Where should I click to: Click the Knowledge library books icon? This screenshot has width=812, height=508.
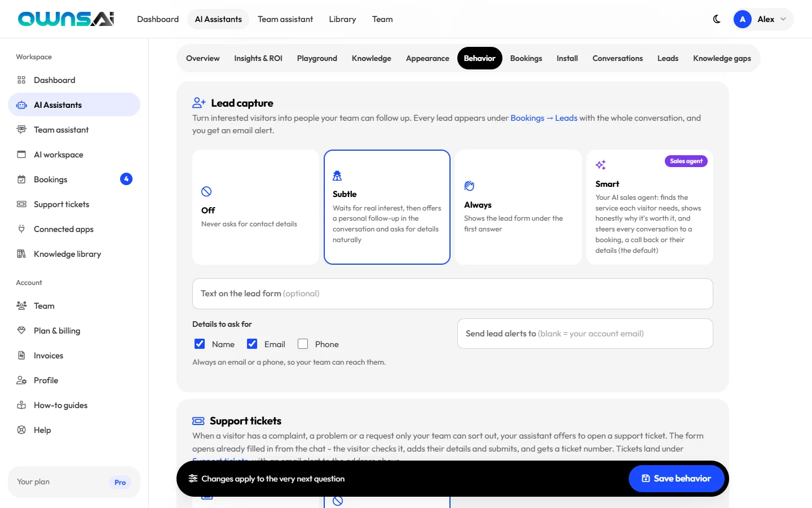coord(21,254)
